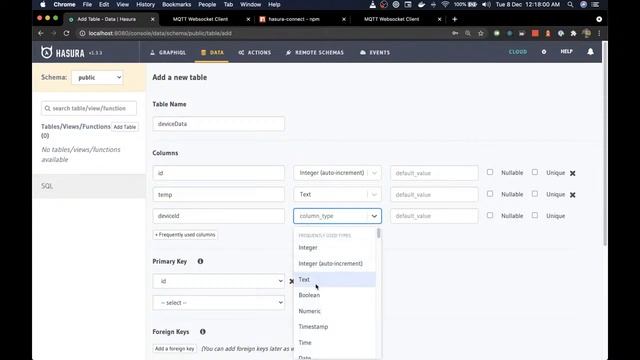Focus the search table/view/function field
Image resolution: width=640 pixels, height=360 pixels.
pos(89,108)
